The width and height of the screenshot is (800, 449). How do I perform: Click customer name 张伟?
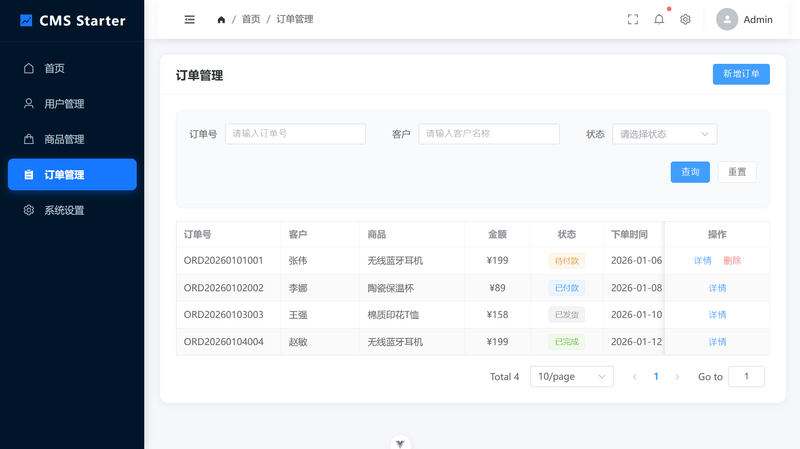click(x=298, y=261)
